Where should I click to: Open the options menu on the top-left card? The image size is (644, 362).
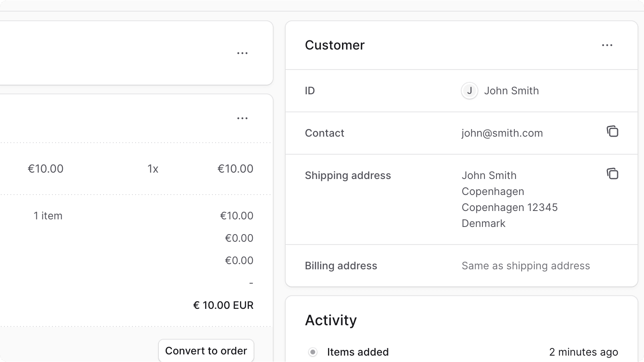point(242,53)
